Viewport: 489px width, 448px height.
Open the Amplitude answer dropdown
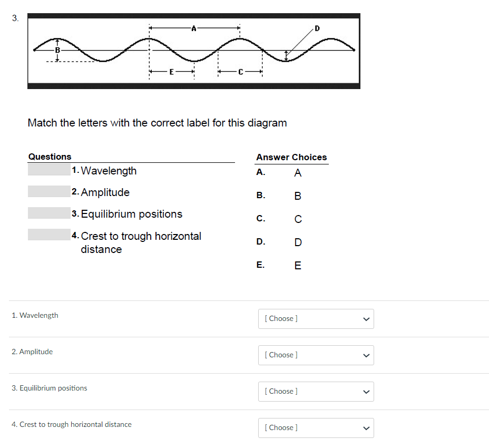[x=316, y=355]
